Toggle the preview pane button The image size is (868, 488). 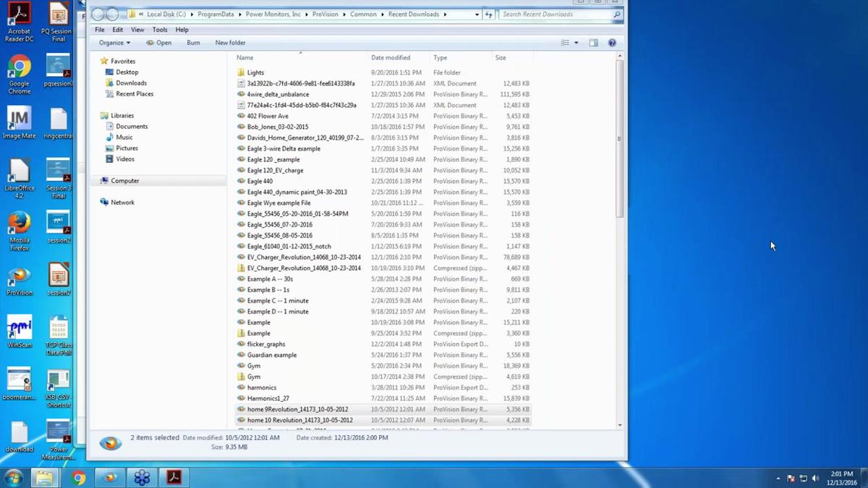pos(593,43)
